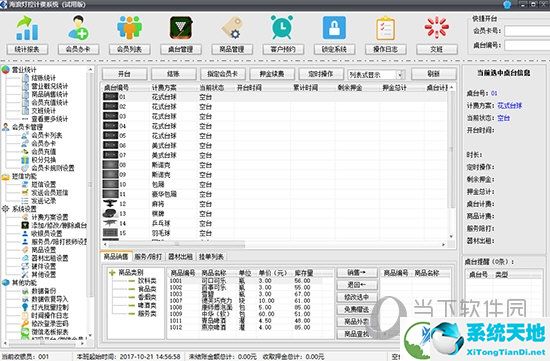Collapse the 营业统计 tree group
Image resolution: width=550 pixels, height=361 pixels.
pos(24,69)
